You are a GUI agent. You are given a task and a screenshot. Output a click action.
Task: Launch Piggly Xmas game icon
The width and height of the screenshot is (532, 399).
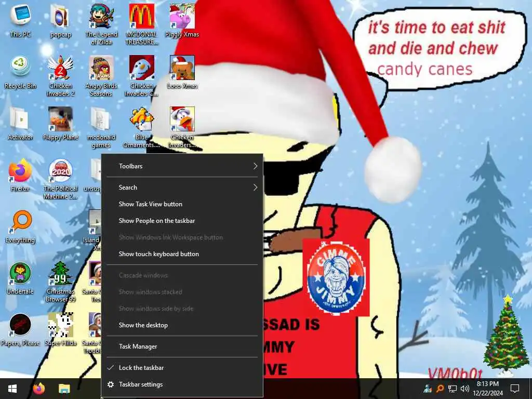[x=182, y=20]
